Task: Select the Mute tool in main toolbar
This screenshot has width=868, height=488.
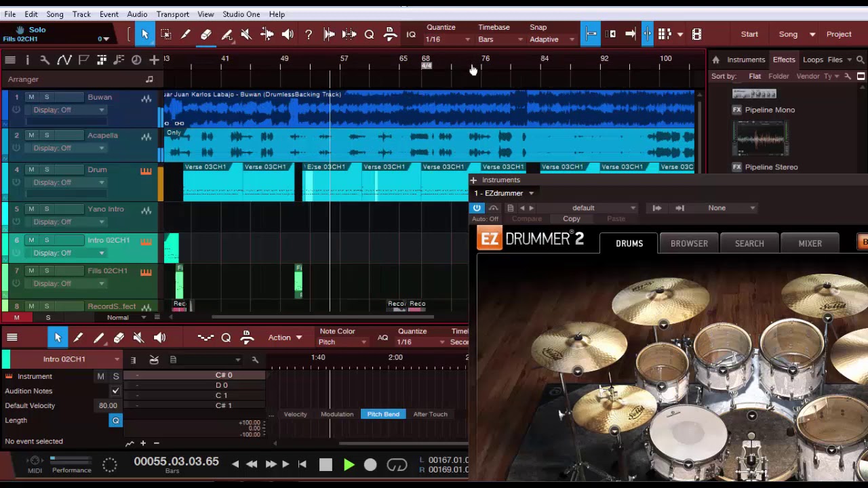Action: click(x=246, y=34)
